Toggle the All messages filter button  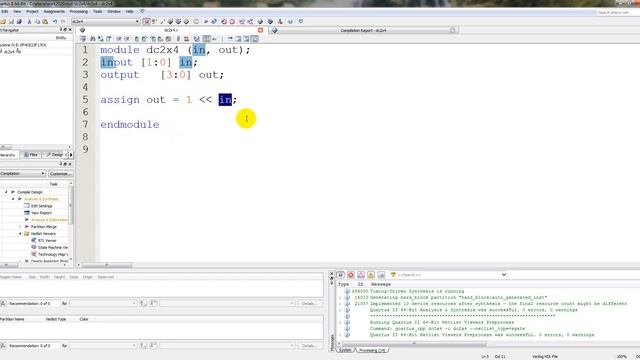point(340,275)
